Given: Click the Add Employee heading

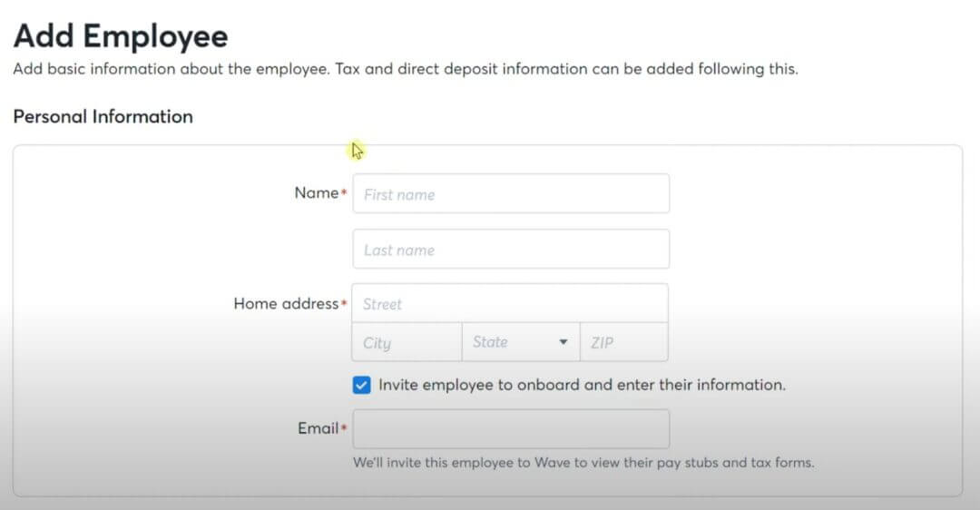Looking at the screenshot, I should point(121,36).
